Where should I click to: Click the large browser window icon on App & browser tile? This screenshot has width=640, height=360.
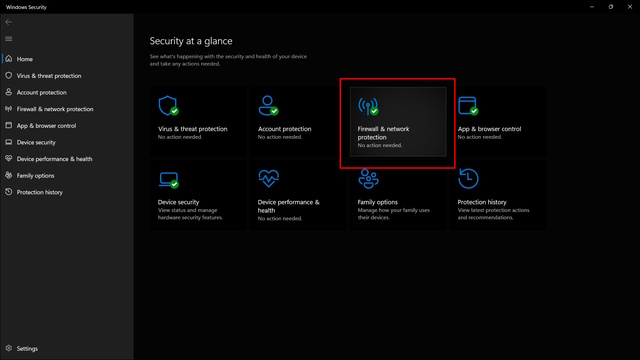468,106
